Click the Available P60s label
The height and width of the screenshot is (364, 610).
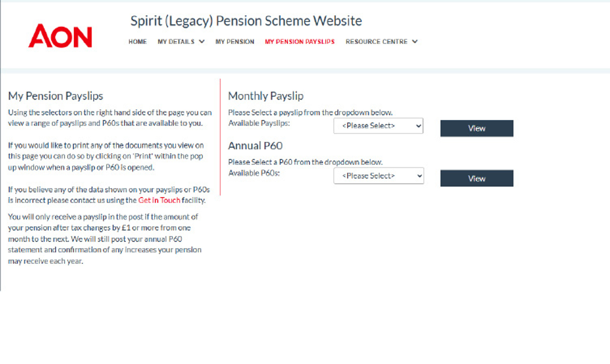(254, 173)
